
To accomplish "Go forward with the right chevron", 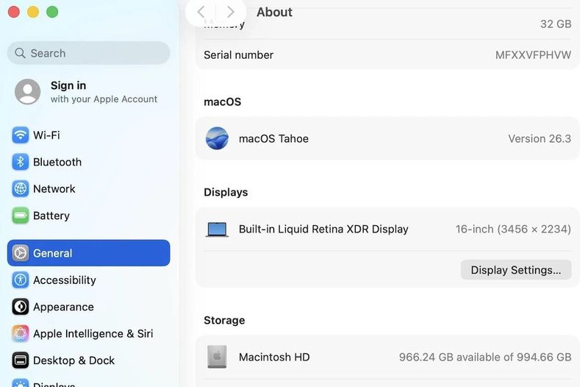I will [x=230, y=12].
